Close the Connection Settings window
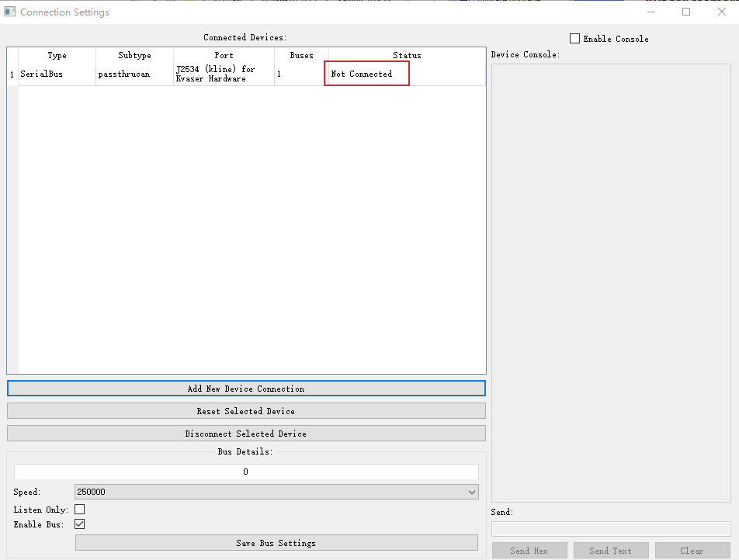 click(x=722, y=12)
